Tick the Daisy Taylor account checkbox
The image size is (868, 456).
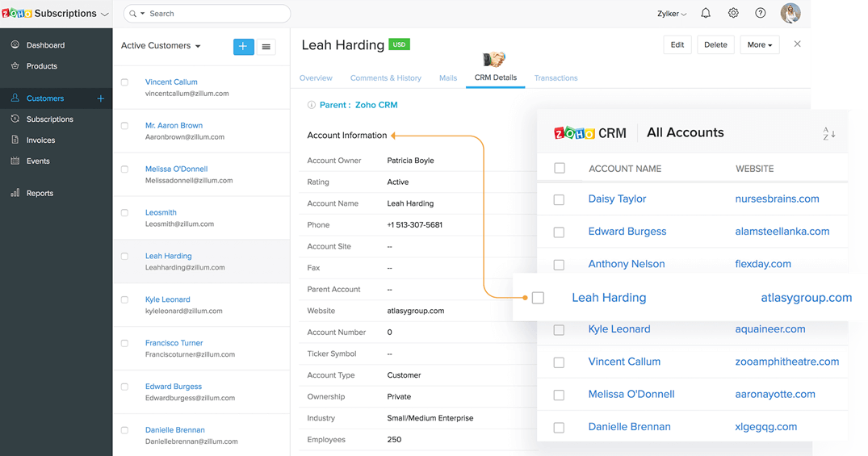[x=559, y=199]
